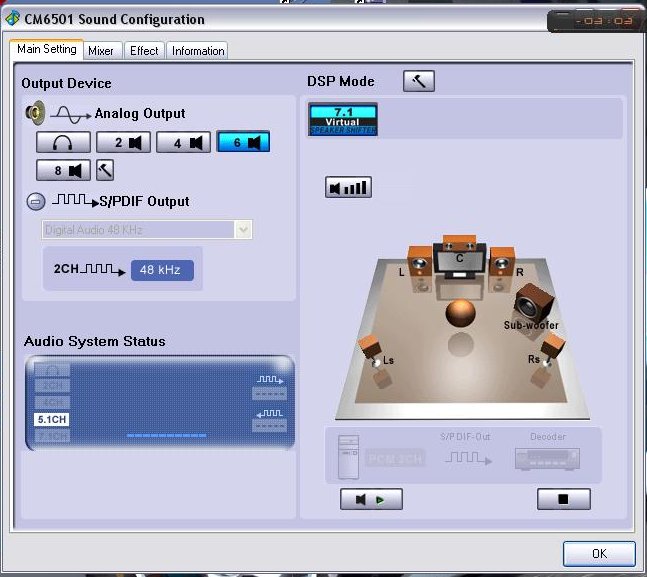Click the CM6501 title bar app icon
647x577 pixels.
pyautogui.click(x=12, y=19)
